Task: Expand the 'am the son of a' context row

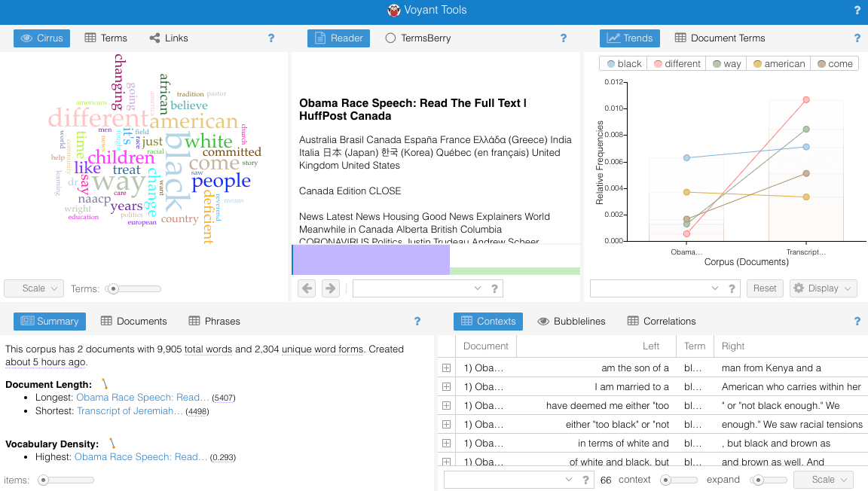Action: (446, 368)
